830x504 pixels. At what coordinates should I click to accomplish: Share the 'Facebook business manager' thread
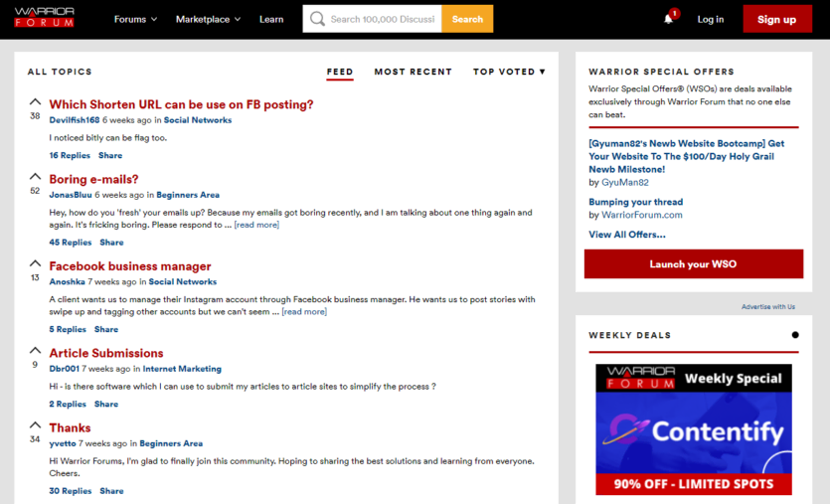tap(106, 329)
